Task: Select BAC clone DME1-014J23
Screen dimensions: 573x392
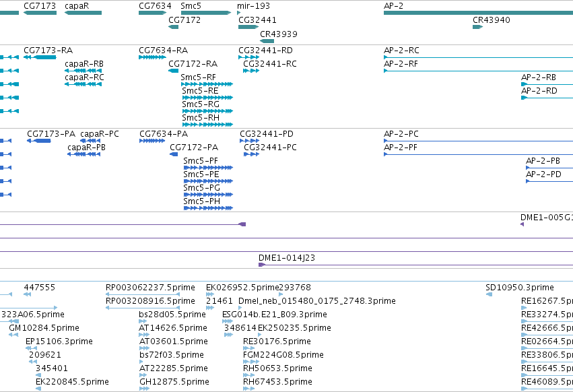Action: click(415, 265)
